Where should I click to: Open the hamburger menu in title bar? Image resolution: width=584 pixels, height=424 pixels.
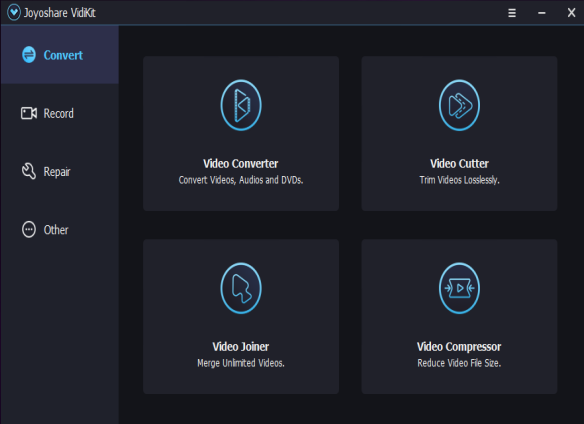click(x=512, y=13)
